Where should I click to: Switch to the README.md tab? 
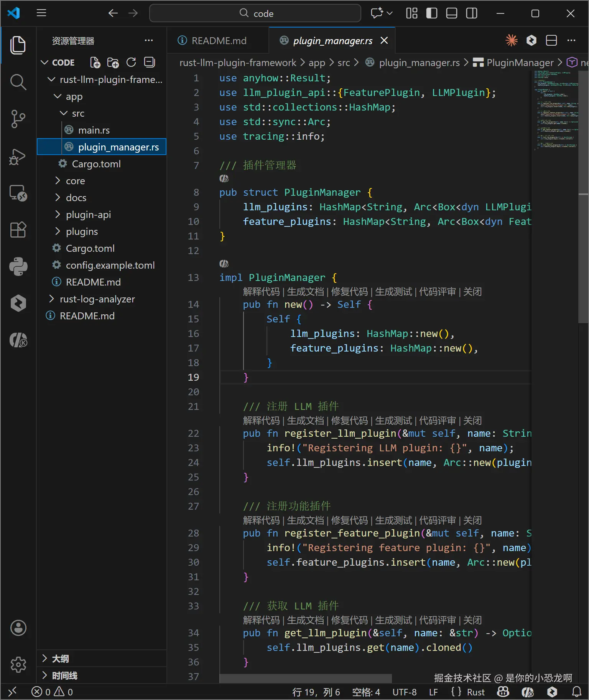(219, 41)
